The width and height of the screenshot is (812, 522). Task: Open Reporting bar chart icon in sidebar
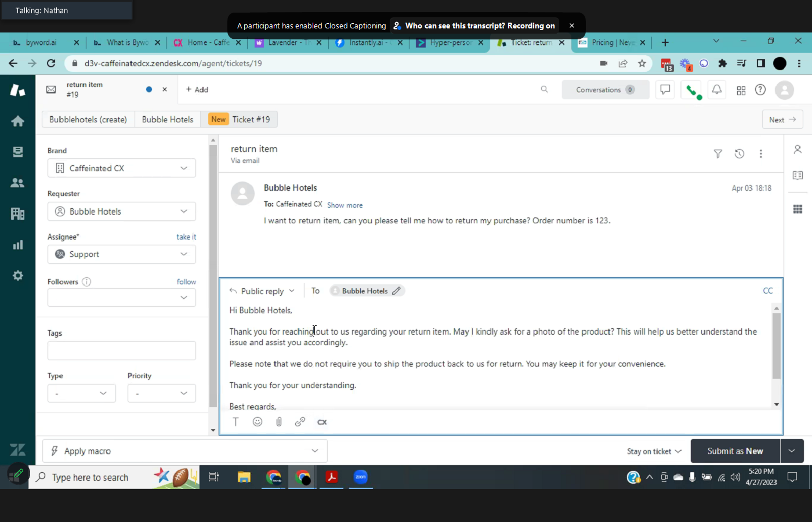point(18,245)
